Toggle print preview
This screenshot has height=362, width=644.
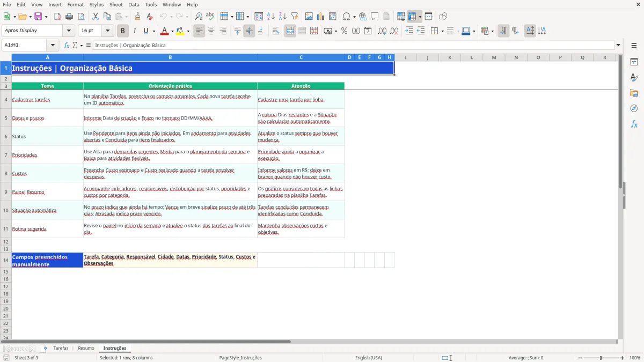point(80,17)
